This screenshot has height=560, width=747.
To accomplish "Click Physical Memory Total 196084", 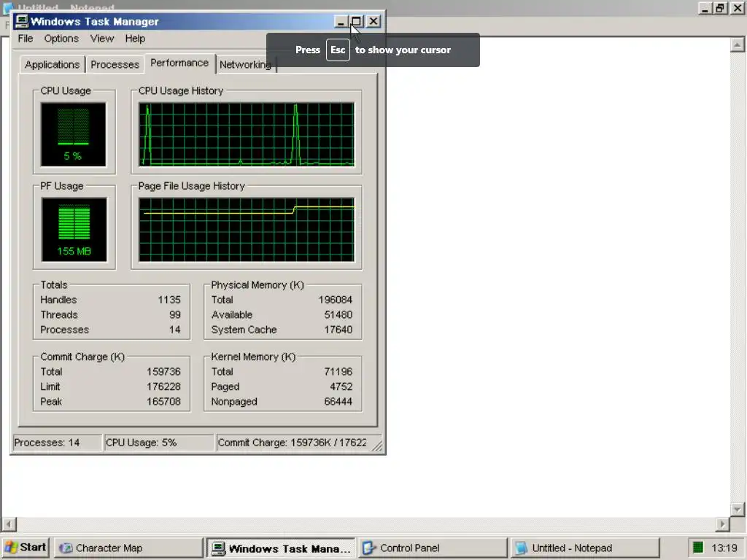I will (336, 300).
